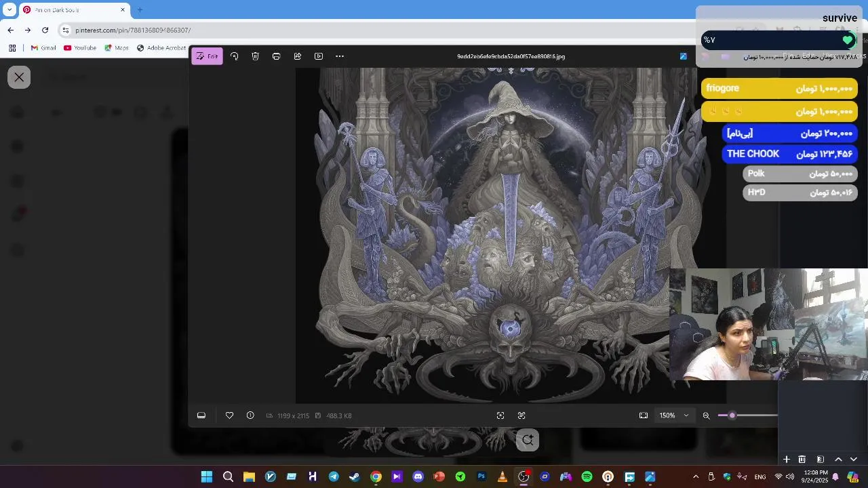This screenshot has width=868, height=488.
Task: Start slideshow from Photos toolbar
Action: (x=319, y=56)
